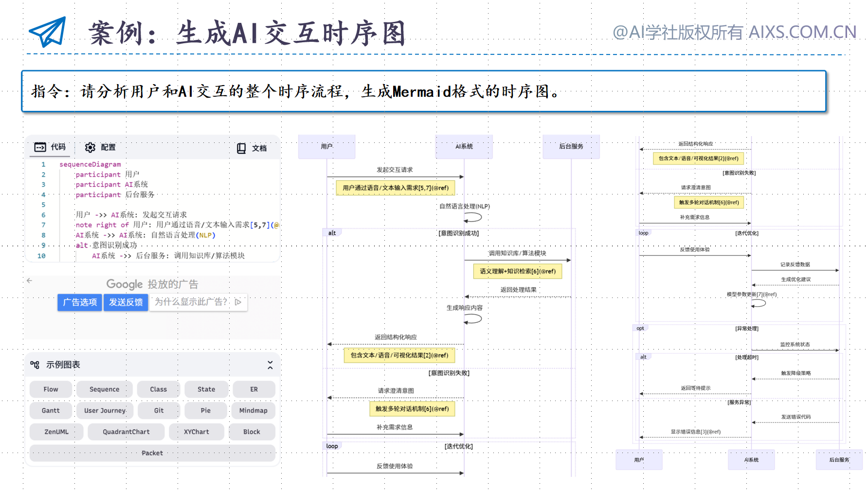Click the gear icon beside 配置
Image resolution: width=868 pixels, height=490 pixels.
point(90,147)
